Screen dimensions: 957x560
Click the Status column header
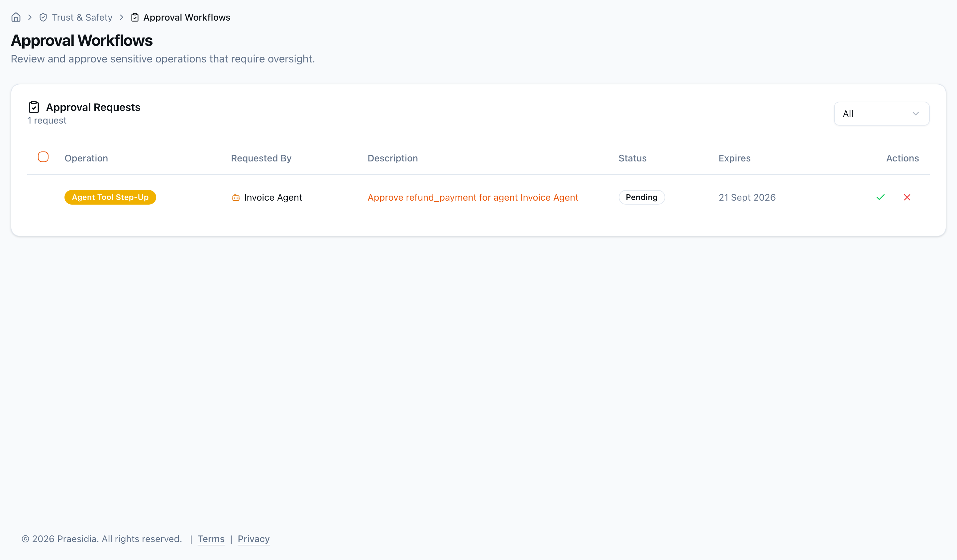coord(633,158)
